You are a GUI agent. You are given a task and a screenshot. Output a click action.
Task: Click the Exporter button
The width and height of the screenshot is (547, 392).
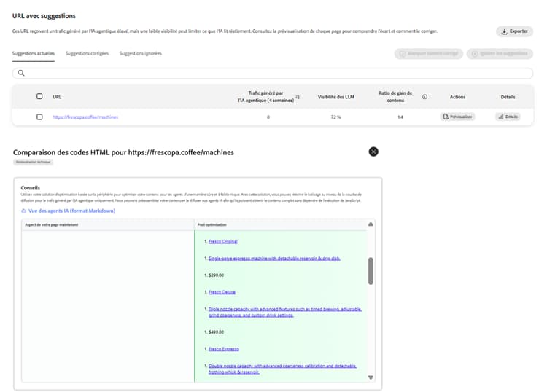515,31
